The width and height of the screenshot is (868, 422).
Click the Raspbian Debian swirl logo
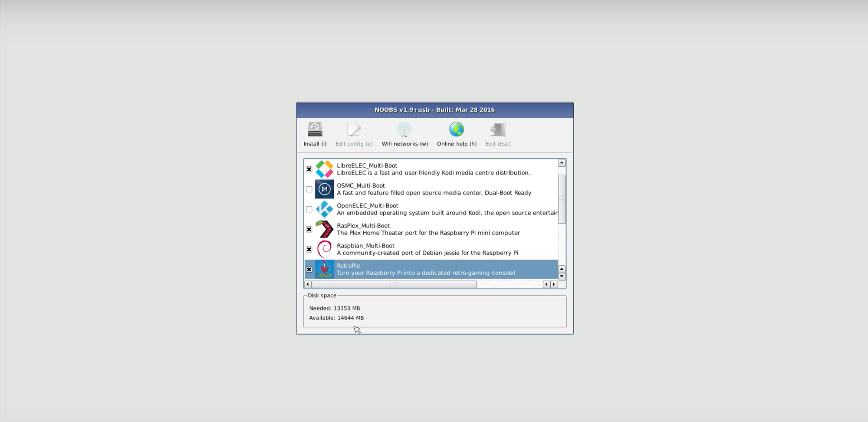tap(325, 249)
